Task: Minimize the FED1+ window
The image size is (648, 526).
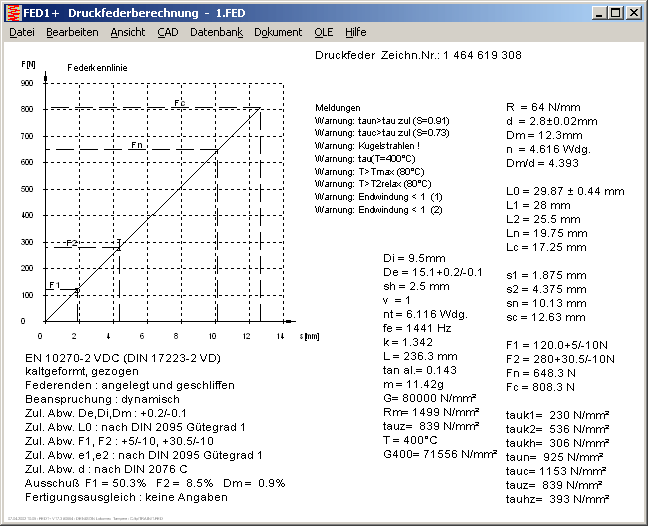Action: coord(599,13)
